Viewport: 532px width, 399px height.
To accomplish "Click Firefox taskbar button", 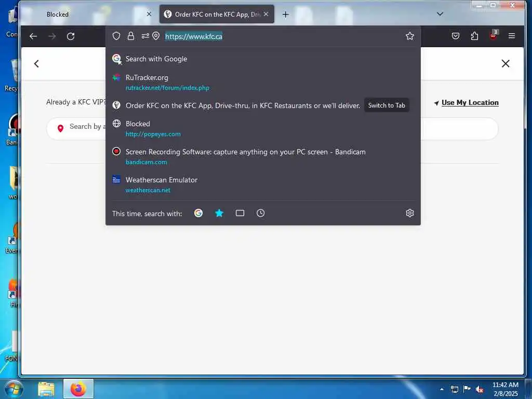I will coord(78,389).
